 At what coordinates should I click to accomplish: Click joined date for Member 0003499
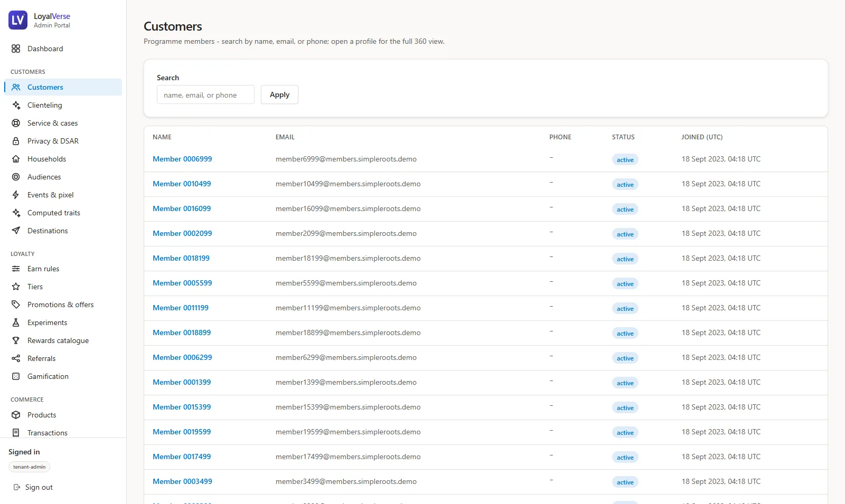[721, 481]
